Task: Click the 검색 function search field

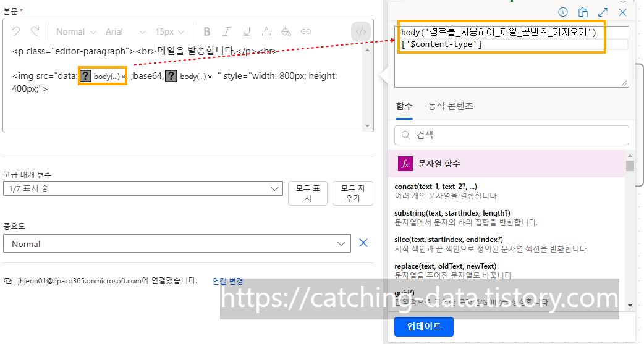Action: 511,135
